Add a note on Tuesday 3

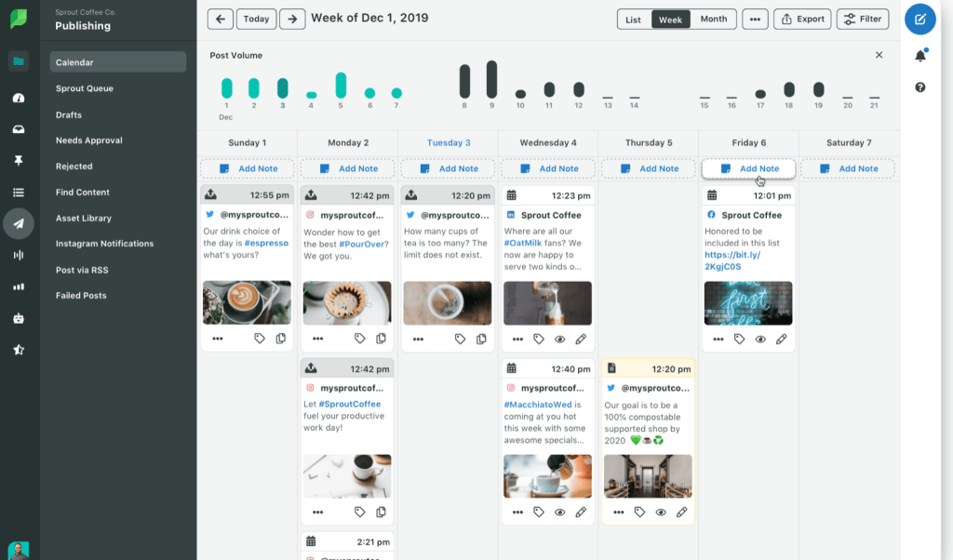tap(448, 168)
